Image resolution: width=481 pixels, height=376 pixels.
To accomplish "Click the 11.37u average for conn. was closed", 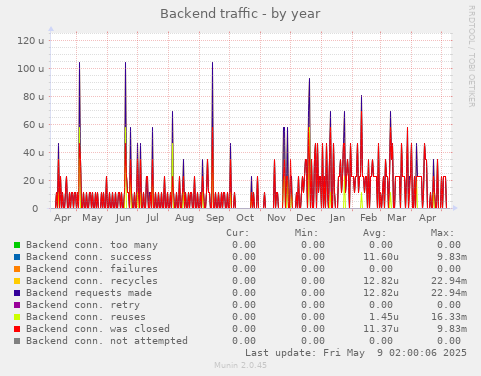I will click(x=381, y=329).
